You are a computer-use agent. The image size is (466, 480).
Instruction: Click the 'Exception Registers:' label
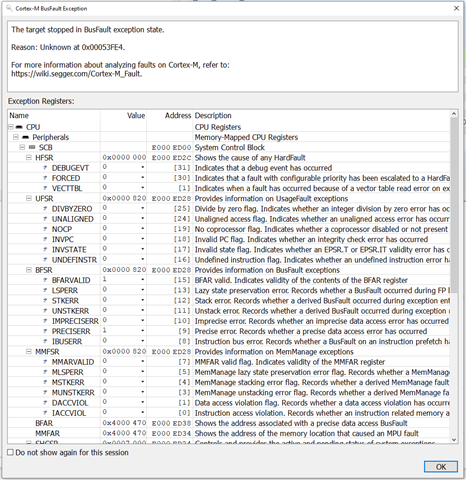tap(41, 101)
